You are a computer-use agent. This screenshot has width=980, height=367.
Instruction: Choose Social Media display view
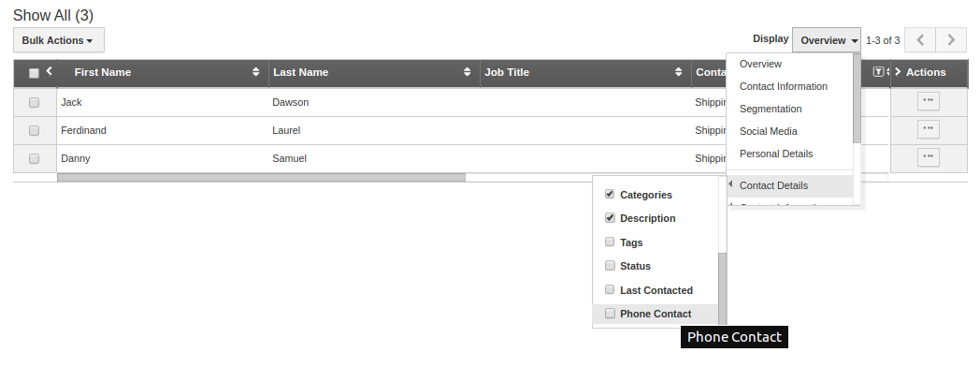(768, 131)
